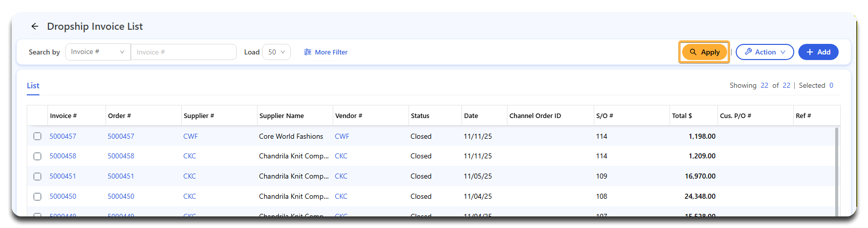Click the plus icon in Add

coord(809,52)
